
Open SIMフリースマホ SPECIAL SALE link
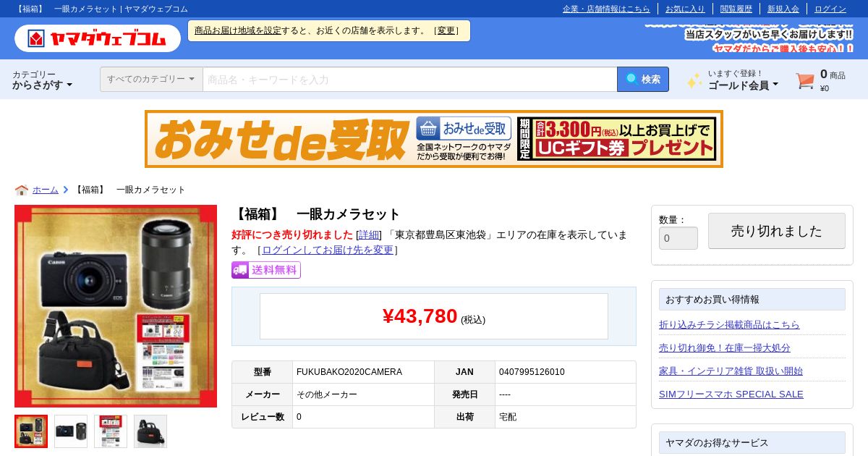point(731,394)
